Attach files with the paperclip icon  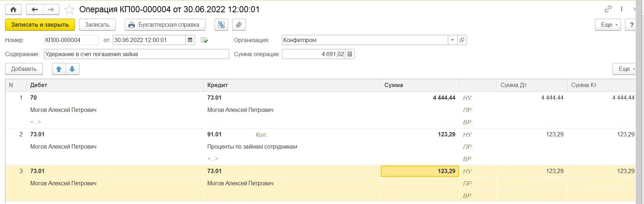(239, 25)
